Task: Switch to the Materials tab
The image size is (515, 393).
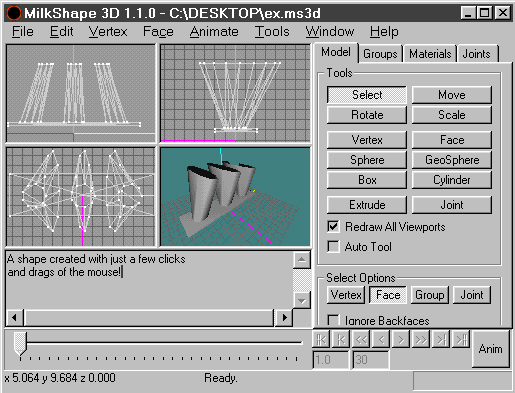Action: click(x=430, y=54)
